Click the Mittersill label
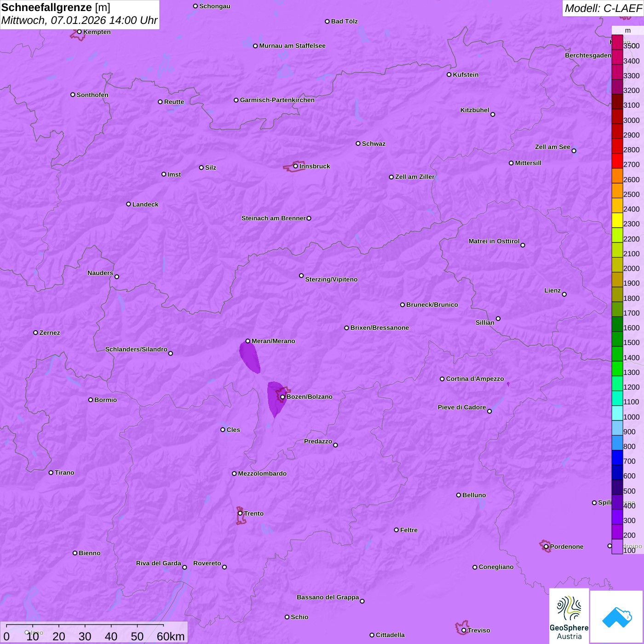Image resolution: width=644 pixels, height=644 pixels. coord(528,163)
